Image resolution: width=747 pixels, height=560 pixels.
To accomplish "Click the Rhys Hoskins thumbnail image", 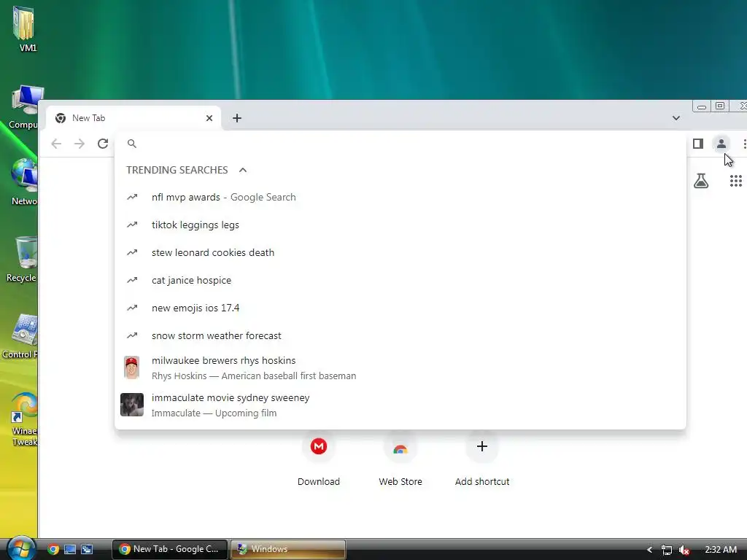I will [131, 367].
